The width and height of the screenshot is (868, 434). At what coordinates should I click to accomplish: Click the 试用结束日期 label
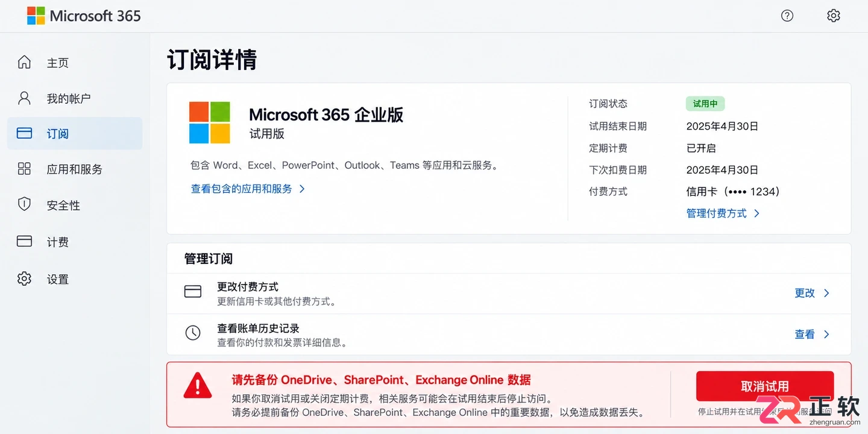[x=618, y=126]
